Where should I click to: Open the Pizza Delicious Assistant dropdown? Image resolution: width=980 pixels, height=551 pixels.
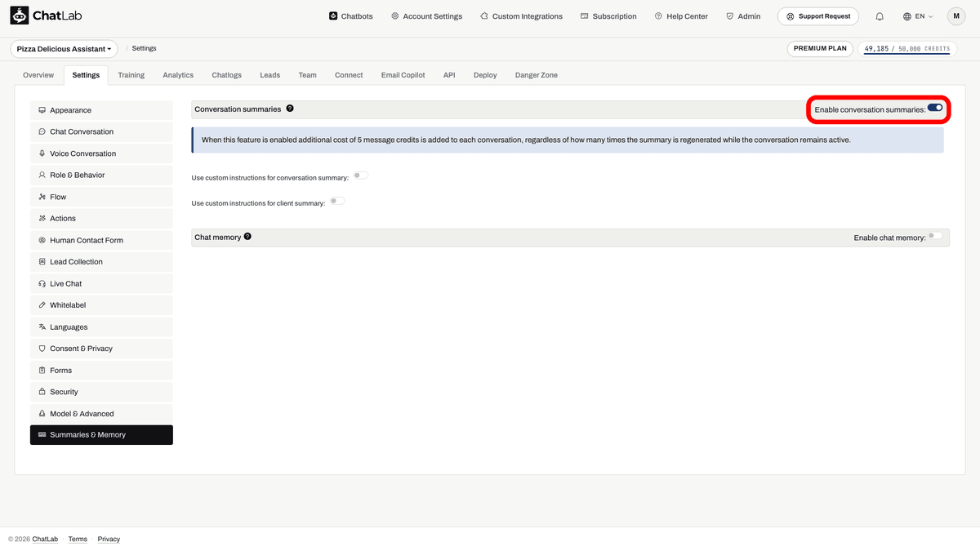pos(64,49)
